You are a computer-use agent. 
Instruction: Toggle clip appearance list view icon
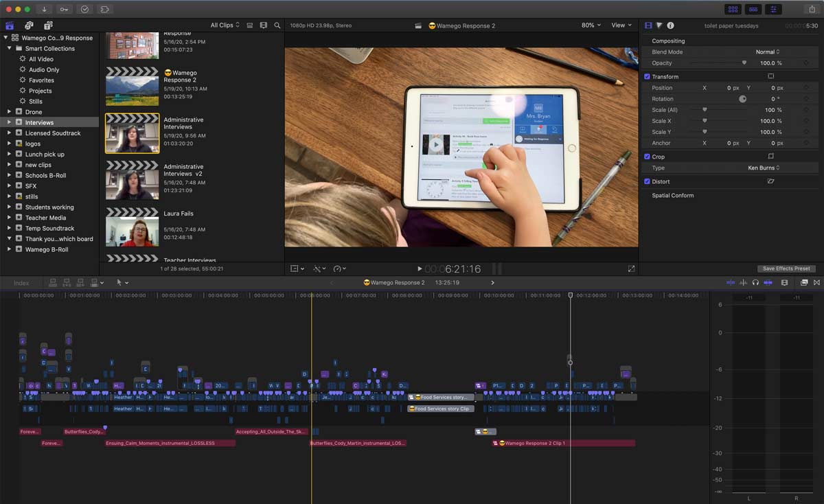point(250,25)
